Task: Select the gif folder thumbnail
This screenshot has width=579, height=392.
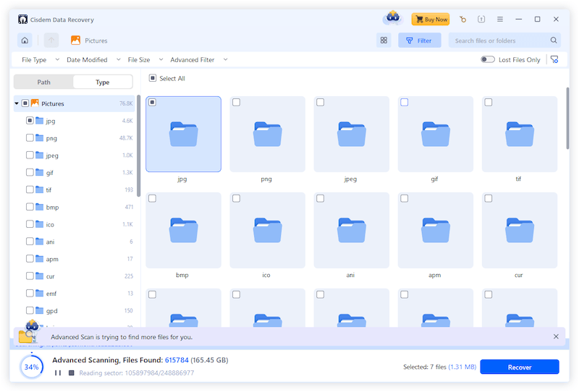Action: click(436, 135)
